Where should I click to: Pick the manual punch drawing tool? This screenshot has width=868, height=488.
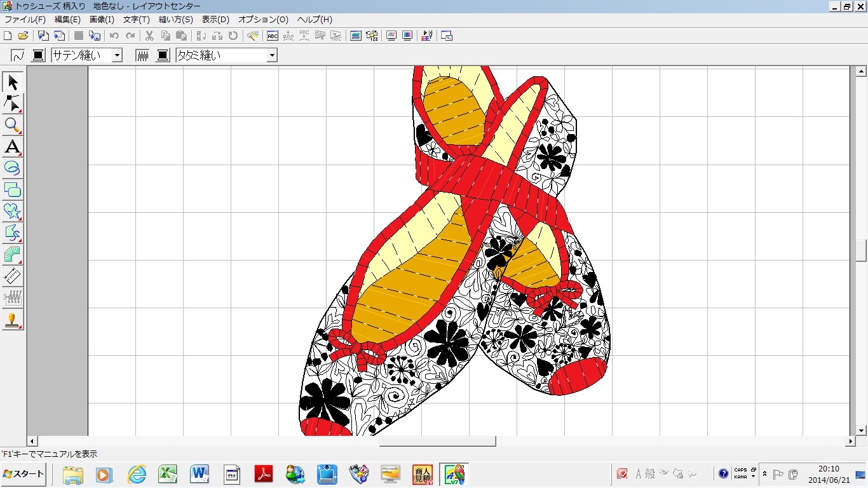click(x=13, y=233)
